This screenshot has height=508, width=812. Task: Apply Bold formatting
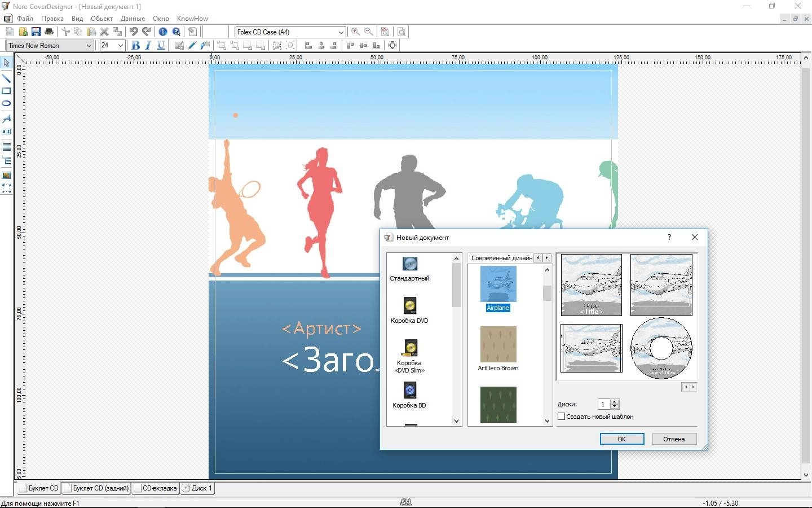[135, 45]
